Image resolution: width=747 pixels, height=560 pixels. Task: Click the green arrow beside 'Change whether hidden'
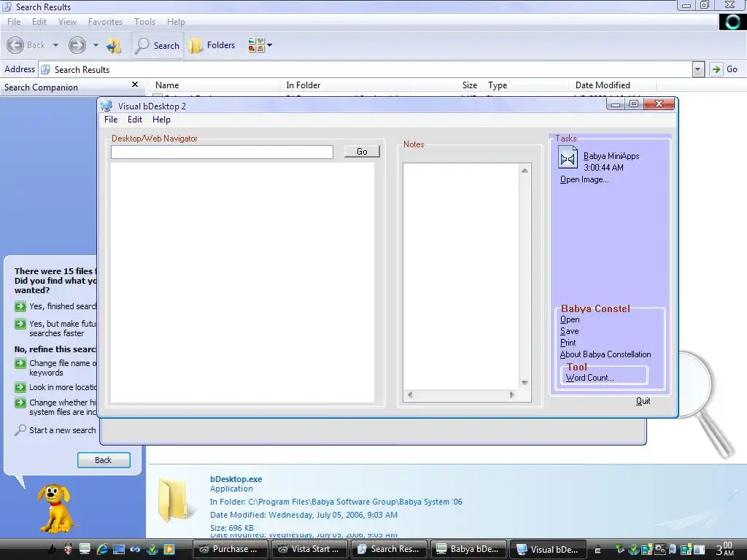(20, 402)
